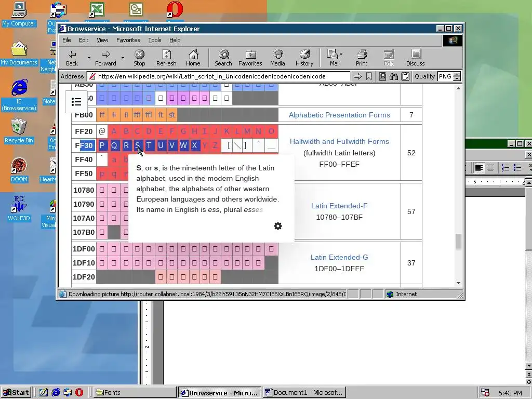Select the DOOM desktop icon

19,170
